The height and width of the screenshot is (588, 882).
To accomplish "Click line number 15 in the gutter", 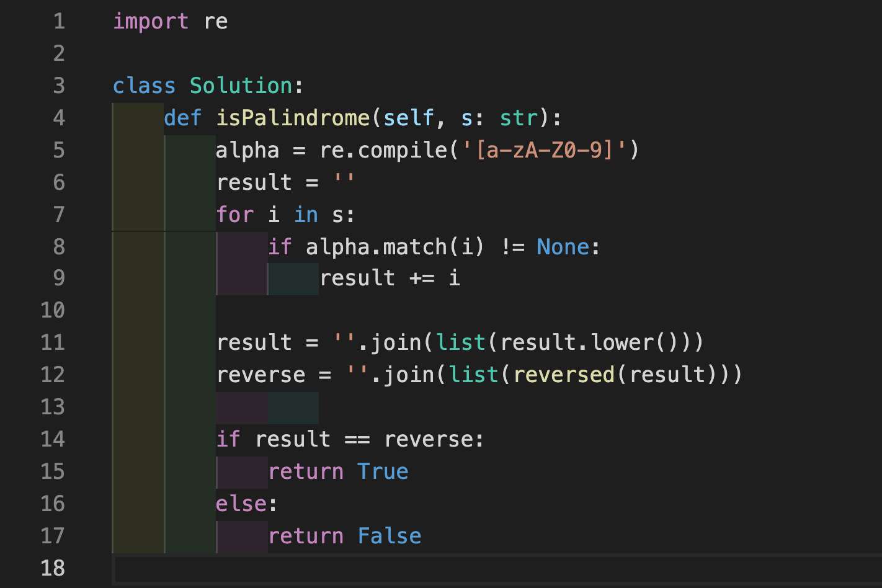I will [x=53, y=471].
